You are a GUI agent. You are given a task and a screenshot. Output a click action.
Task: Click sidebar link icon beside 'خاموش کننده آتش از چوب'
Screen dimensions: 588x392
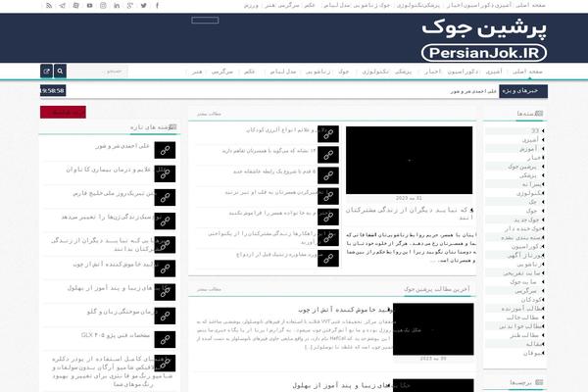tap(165, 269)
